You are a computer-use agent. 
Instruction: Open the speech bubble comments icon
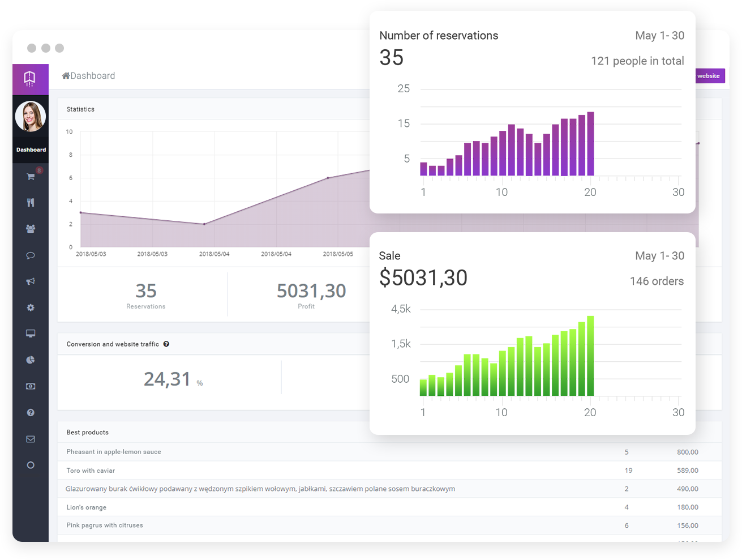pyautogui.click(x=31, y=255)
